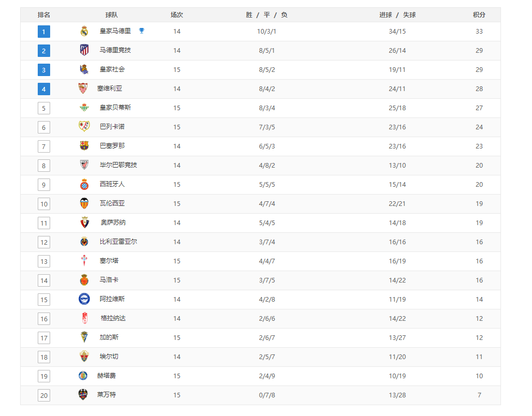
Task: Open the 皇家社会 team link
Action: click(112, 69)
